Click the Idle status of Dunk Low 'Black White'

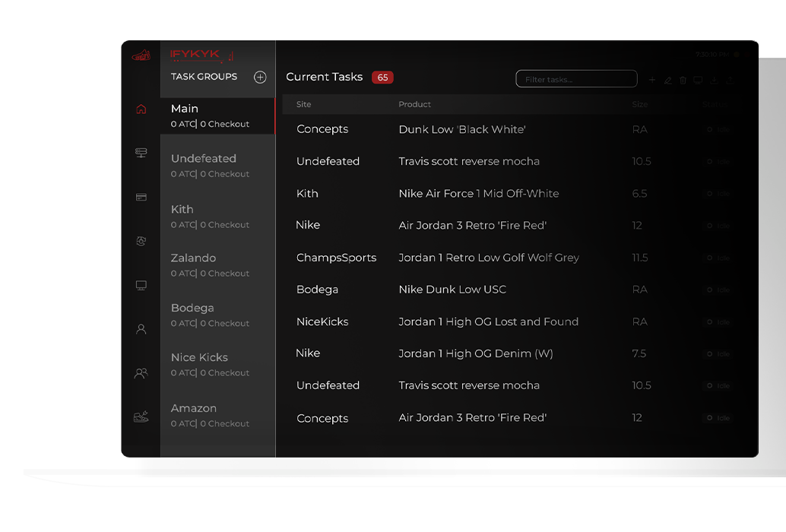718,130
